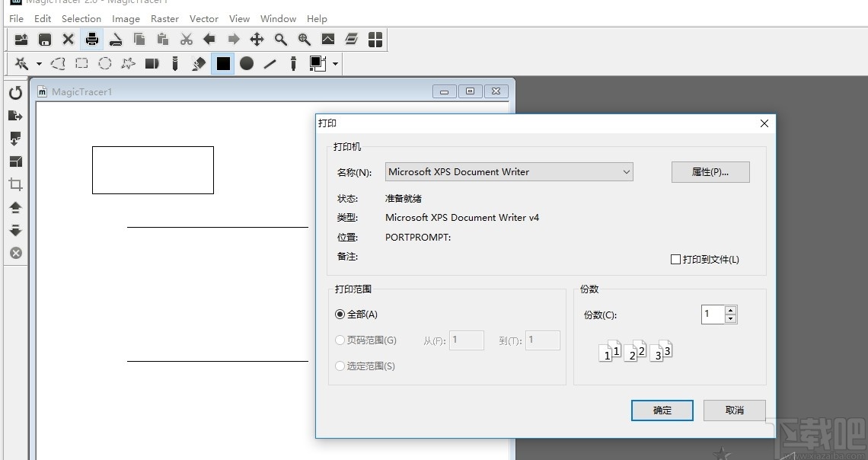Screen dimensions: 868x460
Task: Select the Pencil tool
Action: [175, 64]
